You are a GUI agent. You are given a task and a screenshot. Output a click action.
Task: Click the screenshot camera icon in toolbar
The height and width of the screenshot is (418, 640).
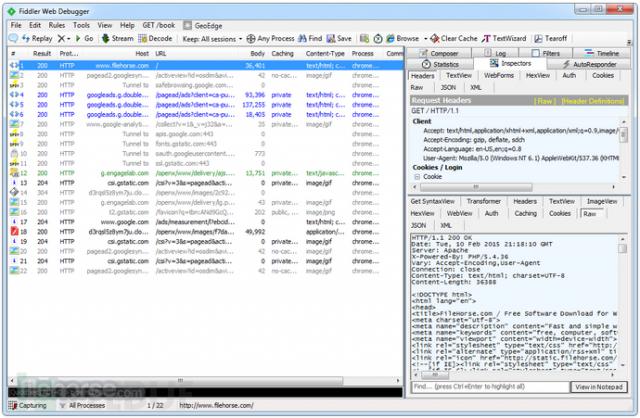[364, 39]
